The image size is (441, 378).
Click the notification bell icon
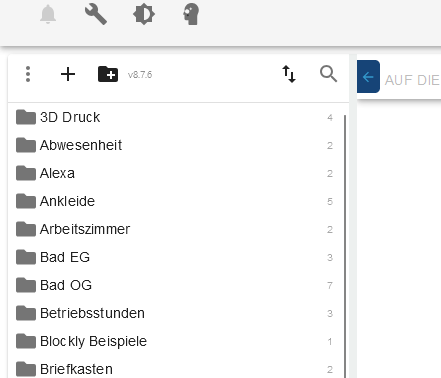pyautogui.click(x=48, y=14)
